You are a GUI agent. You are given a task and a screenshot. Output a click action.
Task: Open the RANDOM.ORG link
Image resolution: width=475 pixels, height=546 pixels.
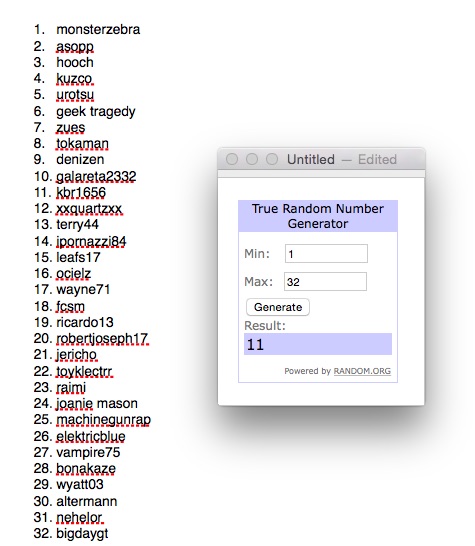[x=362, y=371]
